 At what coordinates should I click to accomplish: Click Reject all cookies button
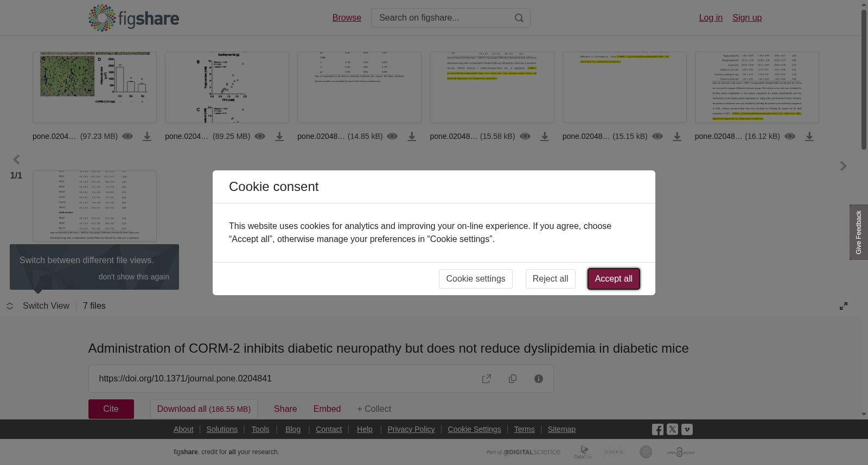coord(550,279)
